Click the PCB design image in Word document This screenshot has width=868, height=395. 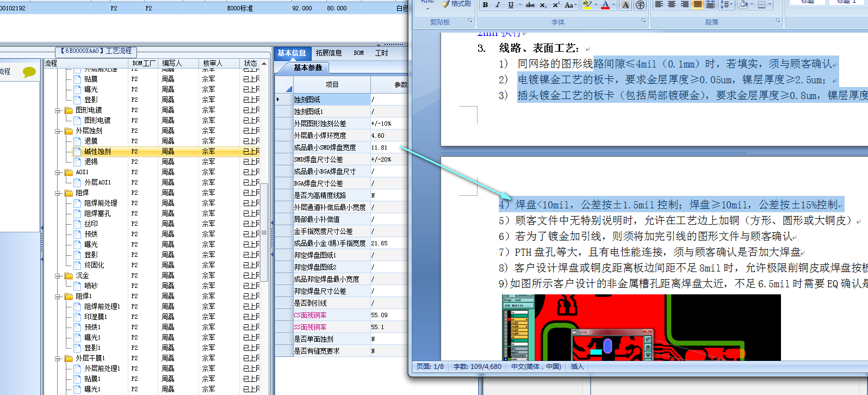coord(641,328)
